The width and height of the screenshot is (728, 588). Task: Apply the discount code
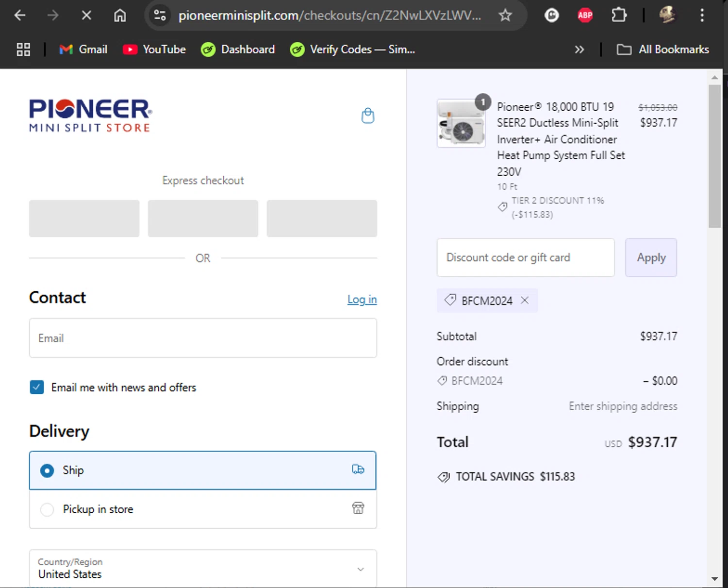pyautogui.click(x=651, y=257)
